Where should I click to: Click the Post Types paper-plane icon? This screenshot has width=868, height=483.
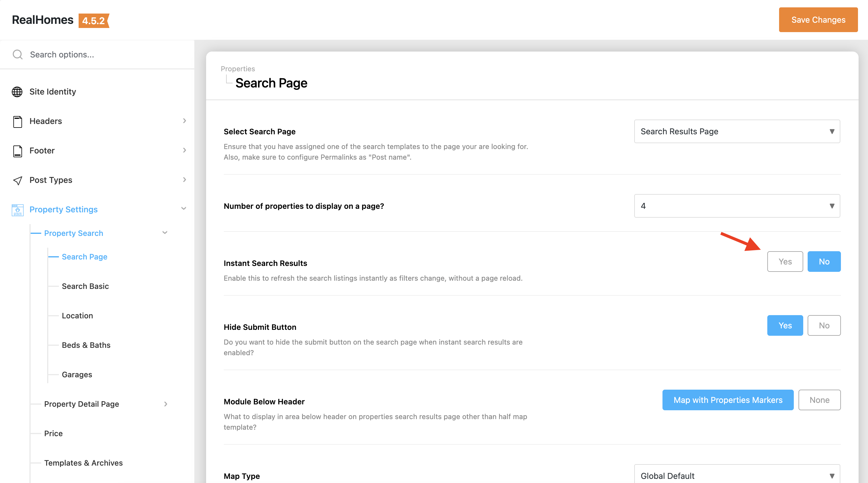click(18, 180)
